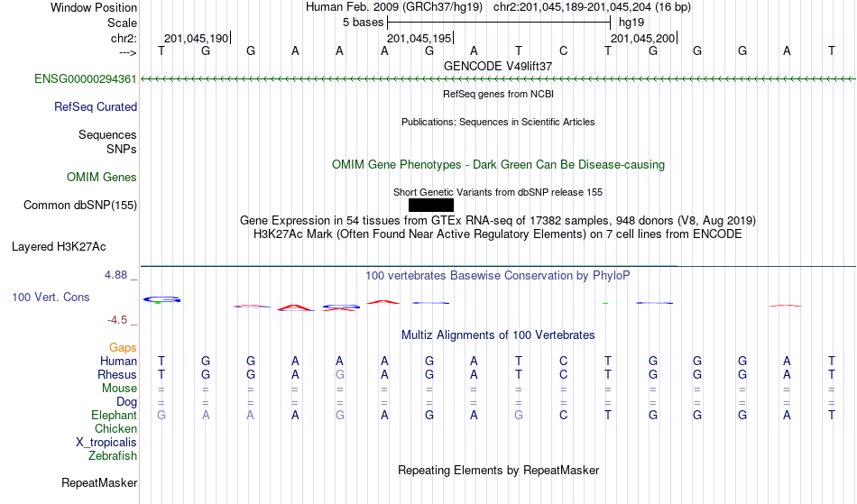Click the ---> sequence direction label
The image size is (857, 504).
tap(128, 52)
